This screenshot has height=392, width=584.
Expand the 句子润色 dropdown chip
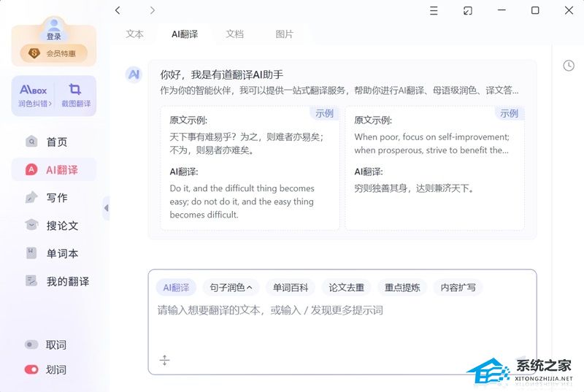tap(231, 288)
